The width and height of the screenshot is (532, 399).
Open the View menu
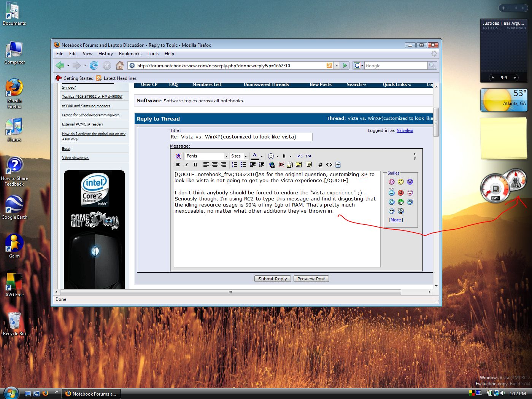tap(87, 54)
